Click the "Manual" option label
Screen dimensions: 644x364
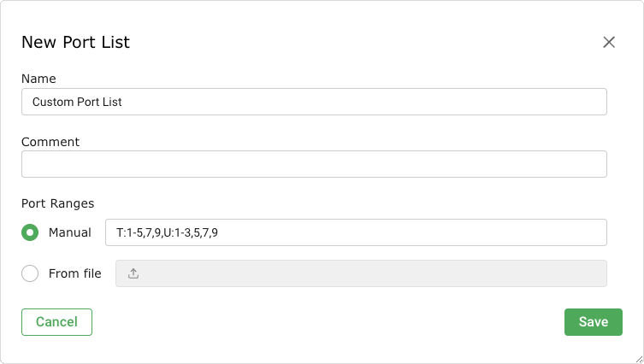[70, 232]
